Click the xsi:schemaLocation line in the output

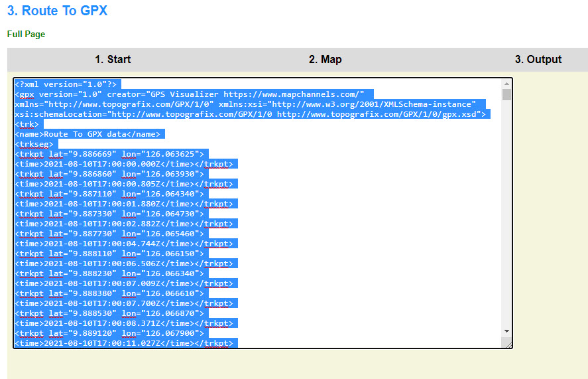click(252, 114)
